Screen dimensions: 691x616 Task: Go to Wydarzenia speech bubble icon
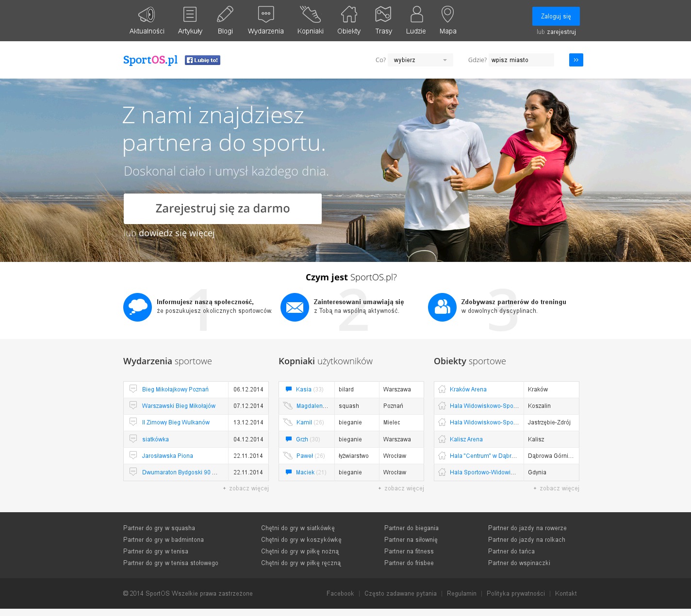(x=266, y=15)
